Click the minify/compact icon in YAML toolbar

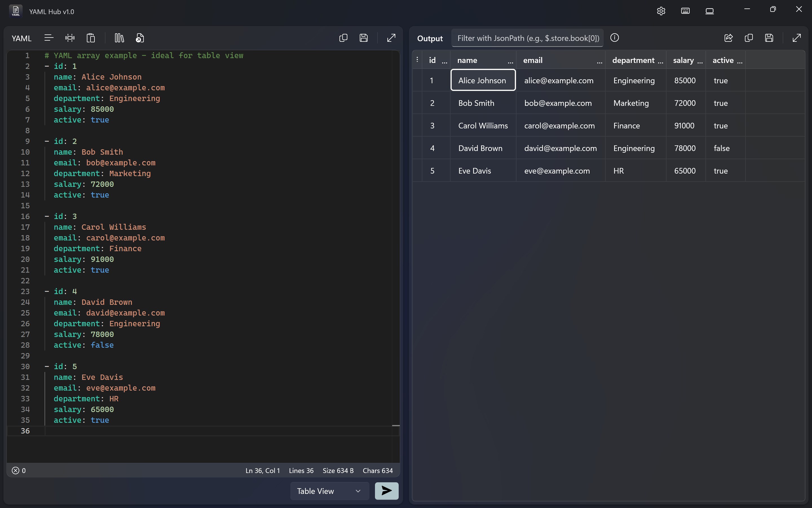point(70,38)
